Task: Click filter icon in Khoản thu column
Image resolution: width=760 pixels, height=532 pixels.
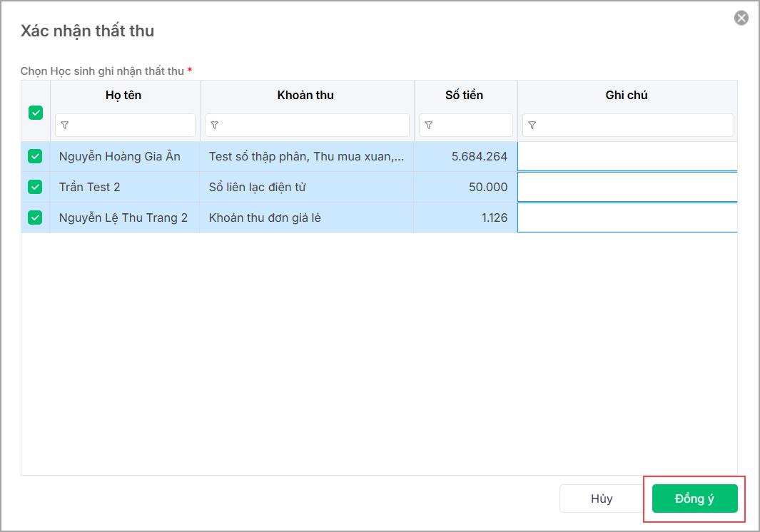Action: [x=215, y=126]
